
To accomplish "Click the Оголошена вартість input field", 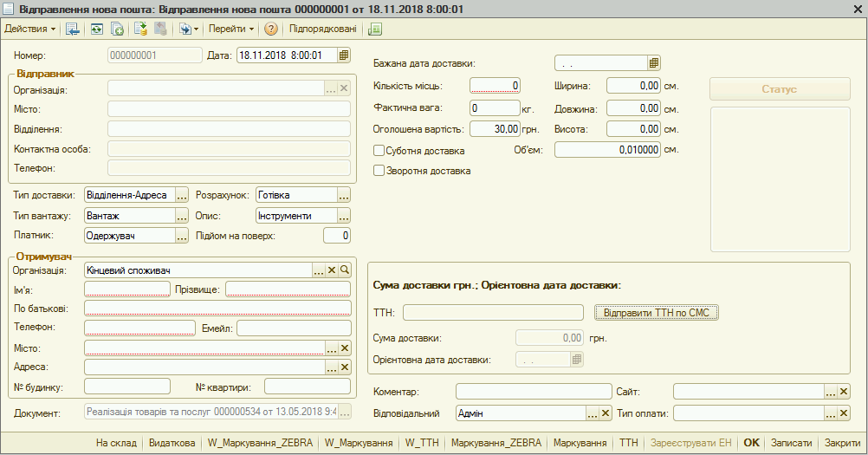I will [494, 128].
